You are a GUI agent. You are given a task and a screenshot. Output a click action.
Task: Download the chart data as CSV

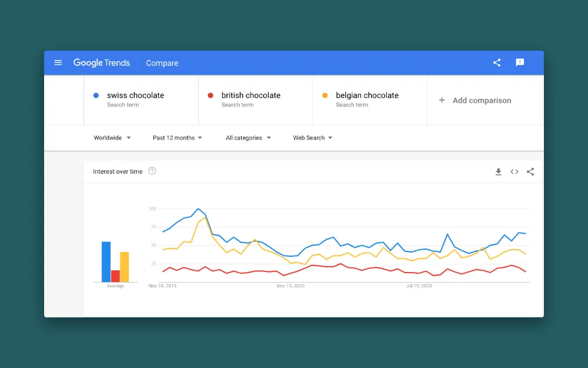(499, 172)
